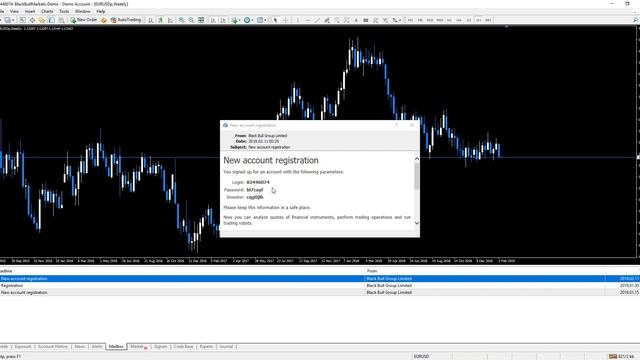Draw a vertical line tool

(298, 20)
